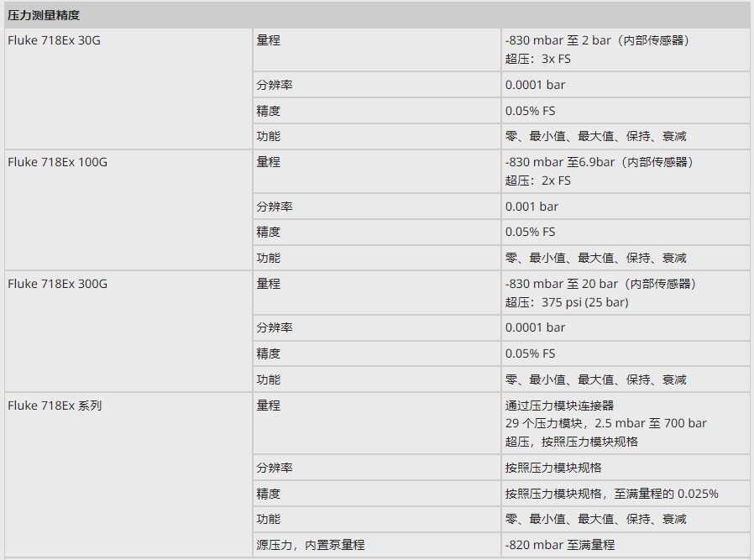Click the 29 个压力模块 range text
This screenshot has width=754, height=560.
[605, 423]
